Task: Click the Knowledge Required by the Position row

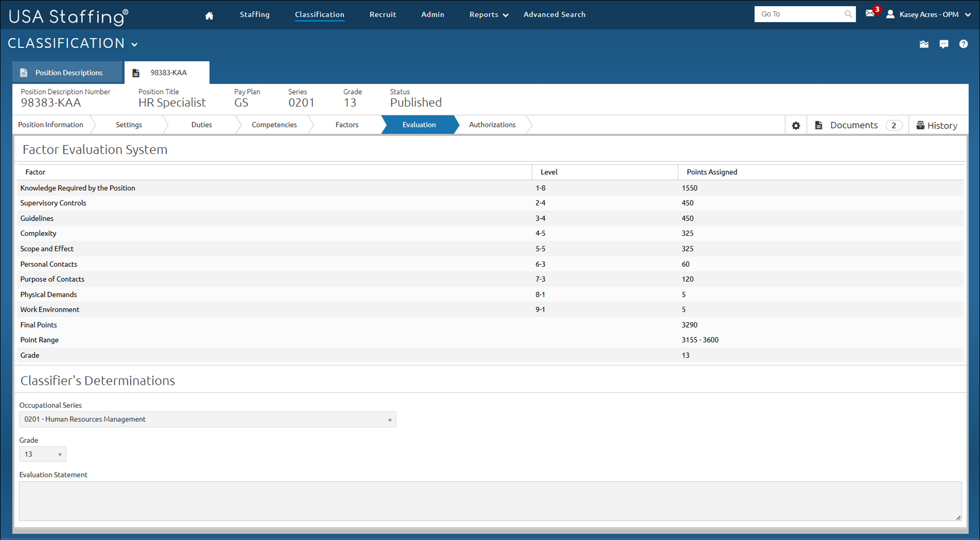Action: pos(490,188)
